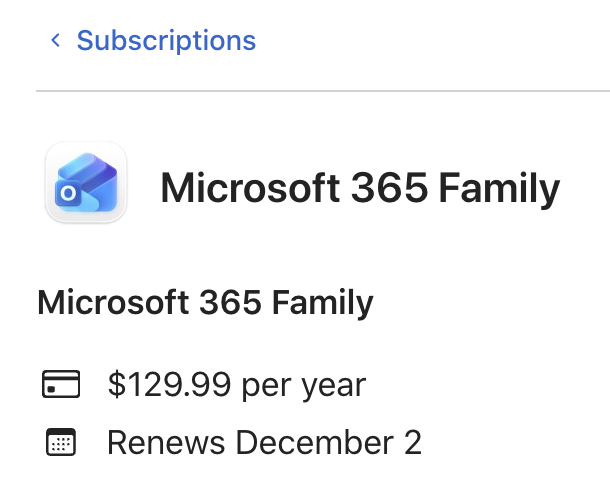Image resolution: width=610 pixels, height=488 pixels.
Task: Click the bold Microsoft 365 Family subheading
Action: pyautogui.click(x=205, y=301)
